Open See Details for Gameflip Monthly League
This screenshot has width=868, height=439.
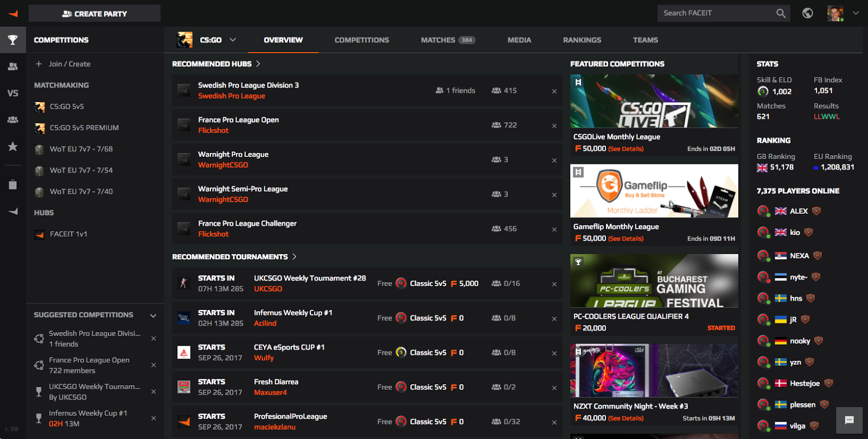point(626,239)
